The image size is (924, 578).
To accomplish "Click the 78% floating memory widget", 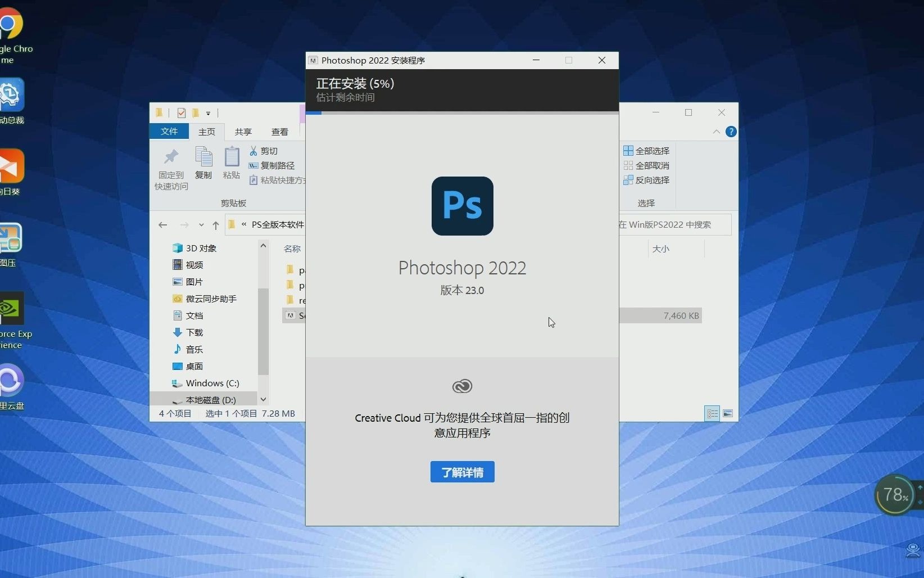I will [x=895, y=495].
